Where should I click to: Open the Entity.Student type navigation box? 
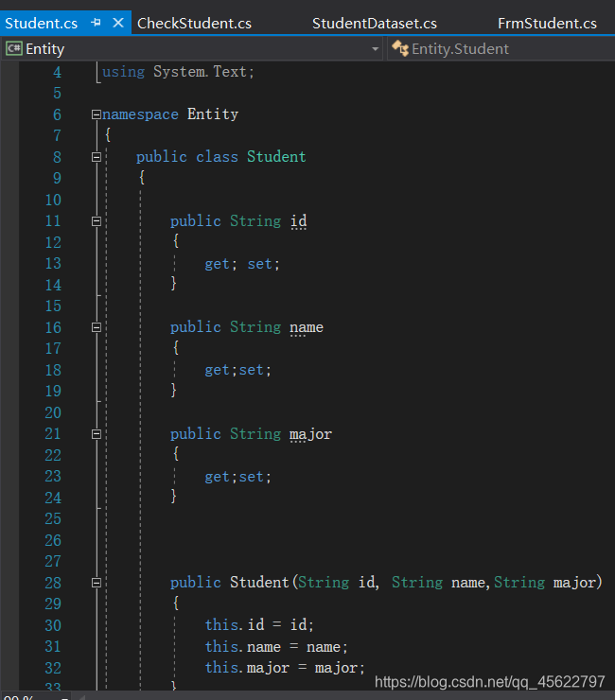(501, 48)
